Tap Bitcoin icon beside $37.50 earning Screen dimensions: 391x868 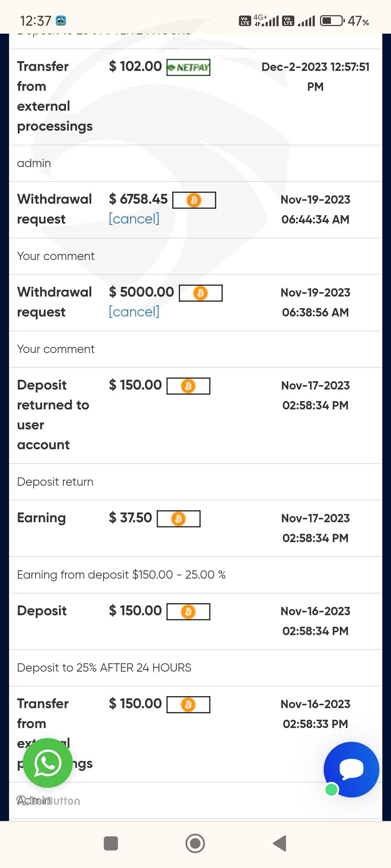coord(178,519)
